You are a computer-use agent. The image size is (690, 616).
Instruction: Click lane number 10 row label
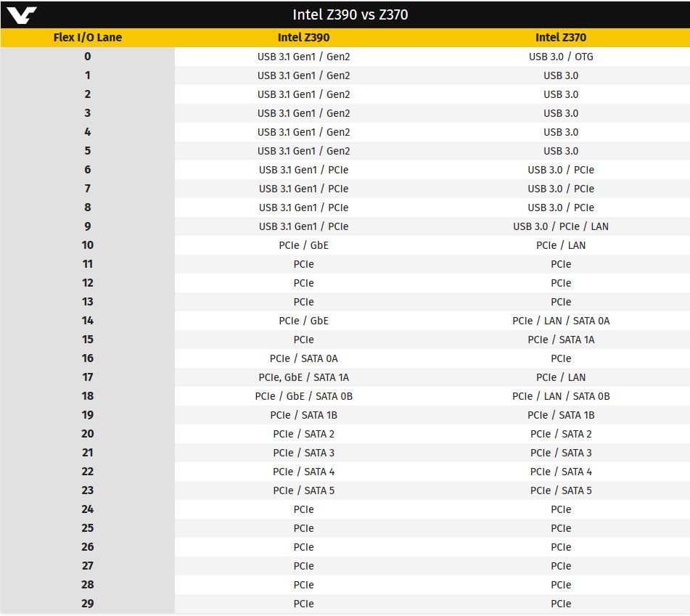[88, 245]
